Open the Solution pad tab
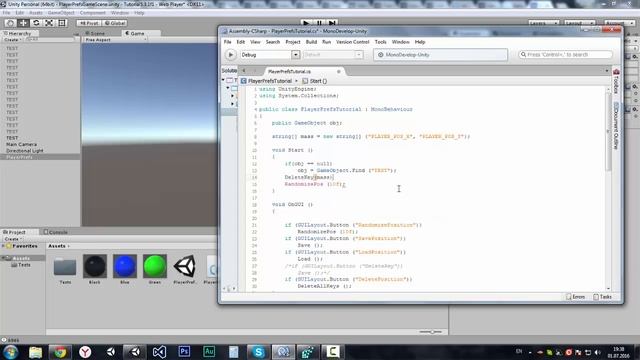Image resolution: width=640 pixels, height=360 pixels. click(x=229, y=71)
